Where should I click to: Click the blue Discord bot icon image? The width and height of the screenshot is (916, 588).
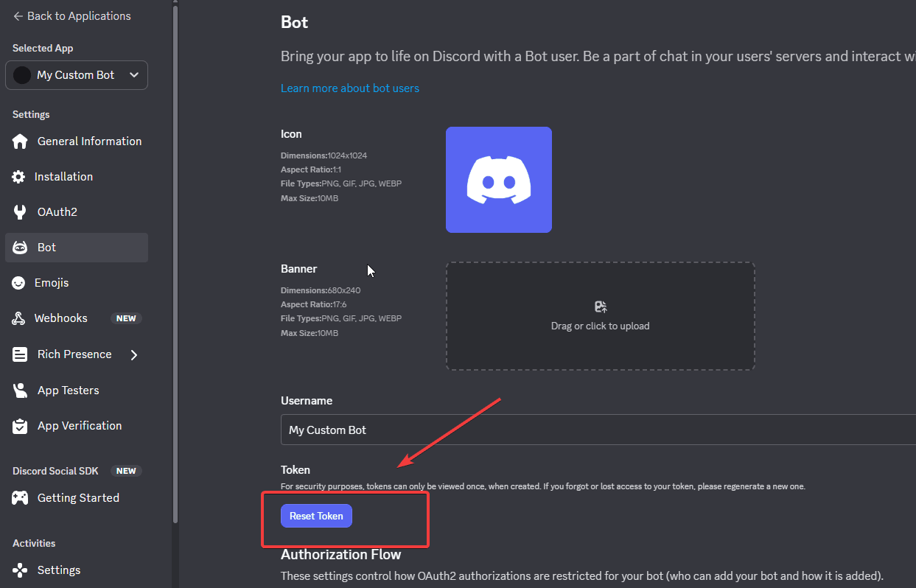[498, 180]
